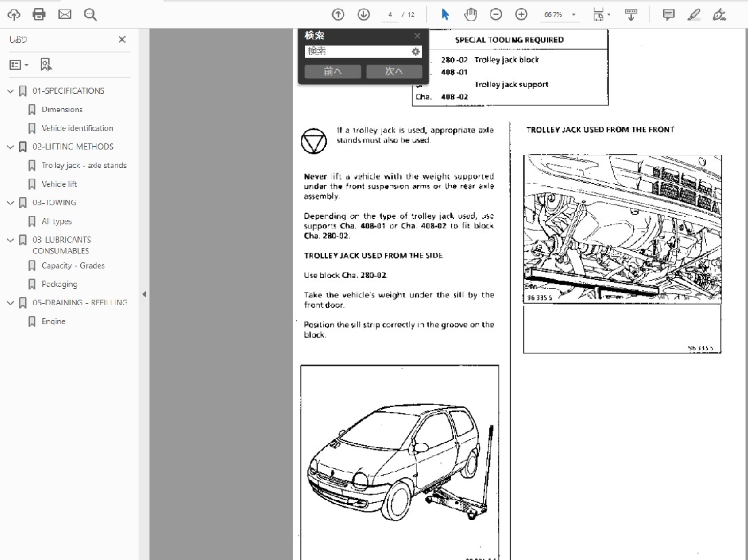Open the 02-LIFTING METHODS bookmark
The height and width of the screenshot is (560, 748).
pos(73,147)
